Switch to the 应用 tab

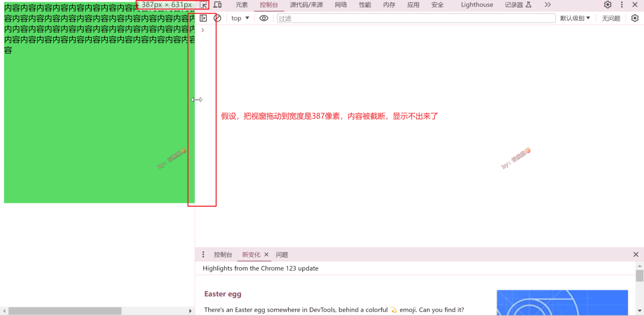click(413, 5)
